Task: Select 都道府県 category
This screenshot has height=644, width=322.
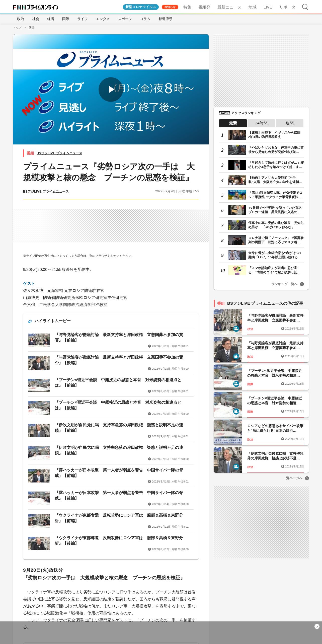Action: (165, 19)
